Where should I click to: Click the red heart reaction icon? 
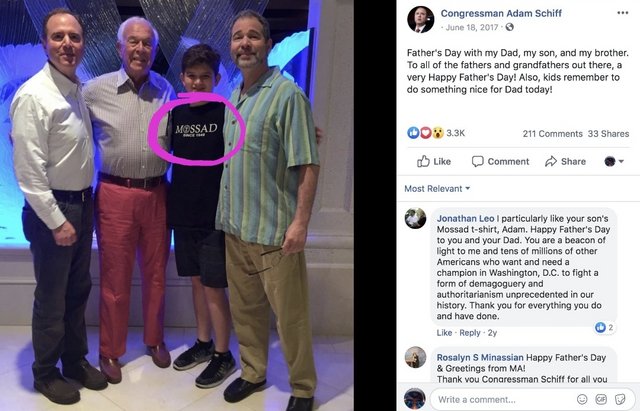425,133
